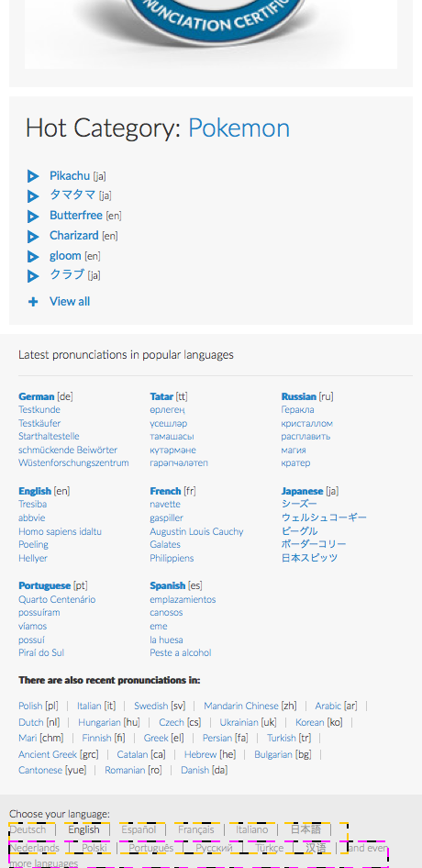Open the Pikachu word link
Screen dimensions: 422x868
pos(69,176)
